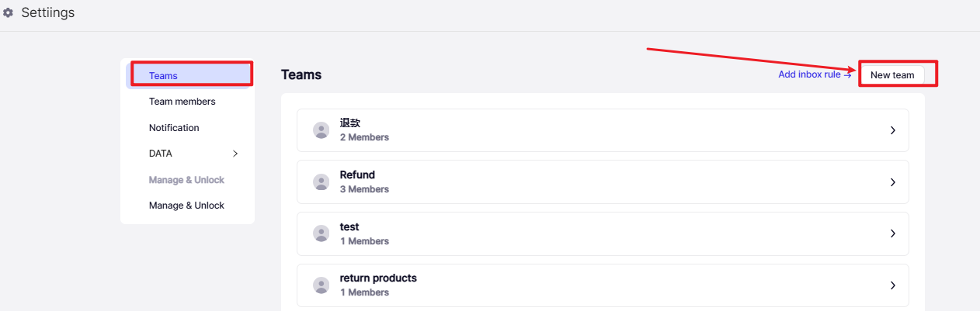Click the Settings gear icon
This screenshot has width=980, height=311.
[x=9, y=13]
